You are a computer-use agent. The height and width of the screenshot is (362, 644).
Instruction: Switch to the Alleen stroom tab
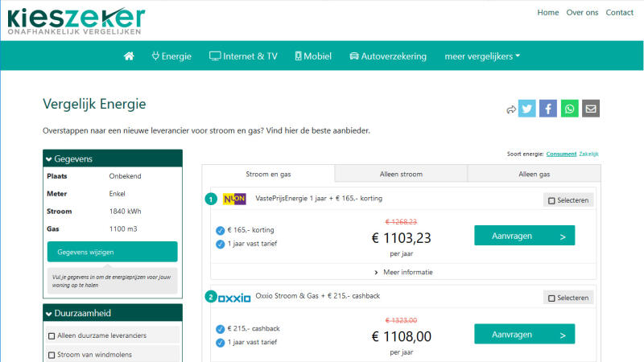tap(401, 174)
